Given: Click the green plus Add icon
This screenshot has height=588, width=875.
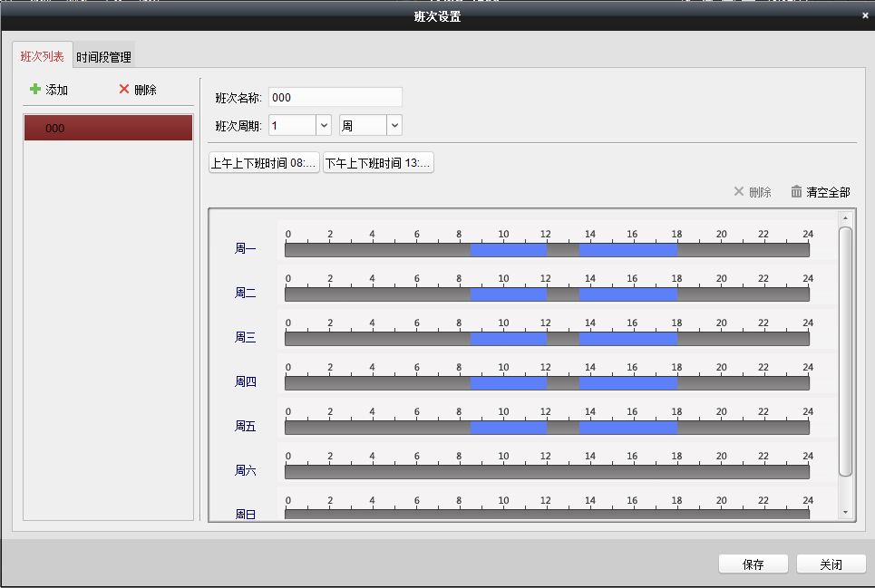Looking at the screenshot, I should [35, 90].
